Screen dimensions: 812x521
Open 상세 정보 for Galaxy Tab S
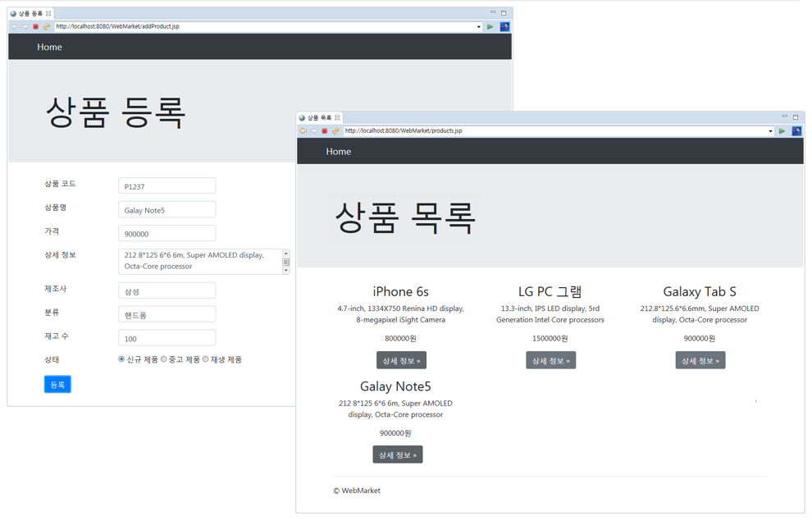(700, 361)
